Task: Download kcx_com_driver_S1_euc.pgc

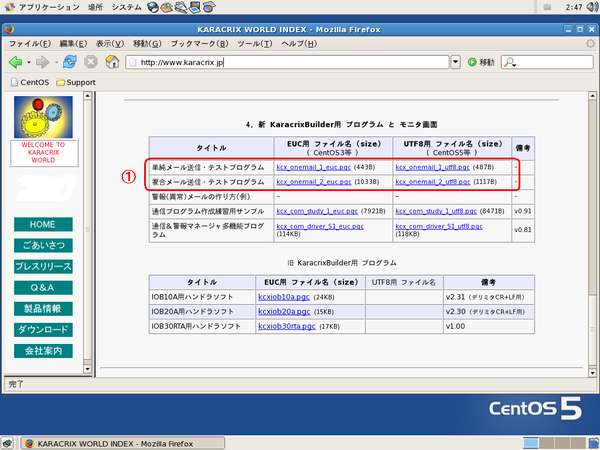Action: coord(320,227)
